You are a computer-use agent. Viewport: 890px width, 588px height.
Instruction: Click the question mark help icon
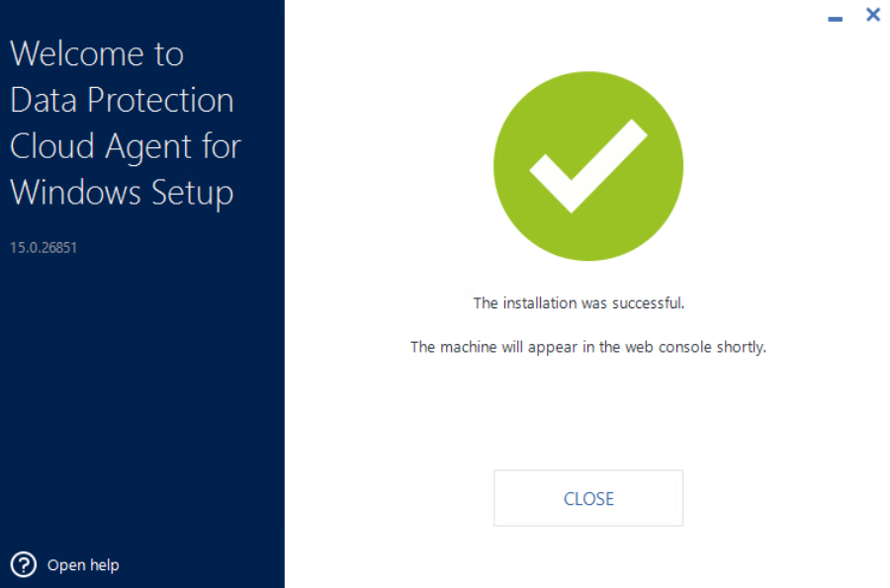[23, 565]
